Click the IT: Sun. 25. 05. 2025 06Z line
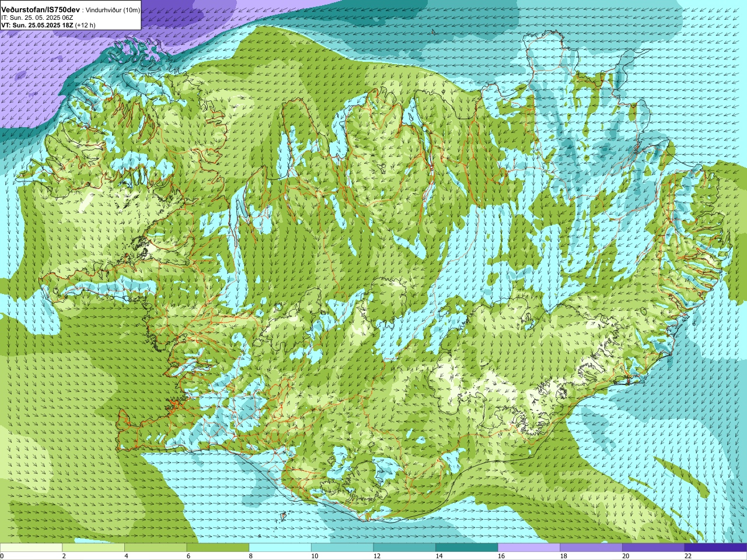 pos(37,18)
